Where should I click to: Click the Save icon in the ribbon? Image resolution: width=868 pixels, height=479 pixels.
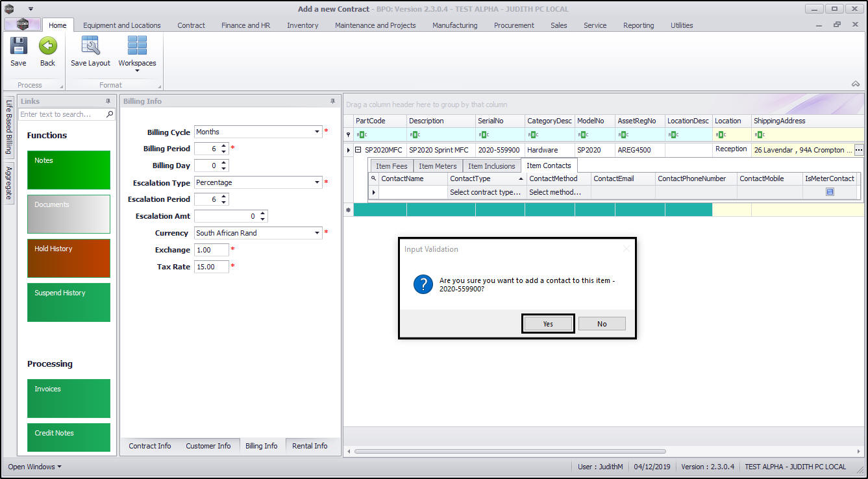(x=18, y=47)
